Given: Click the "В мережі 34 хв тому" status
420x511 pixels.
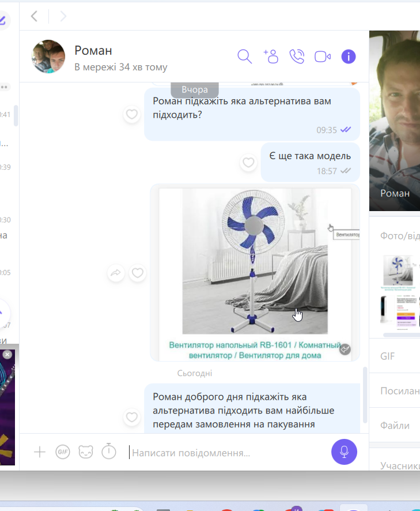Looking at the screenshot, I should coord(121,67).
